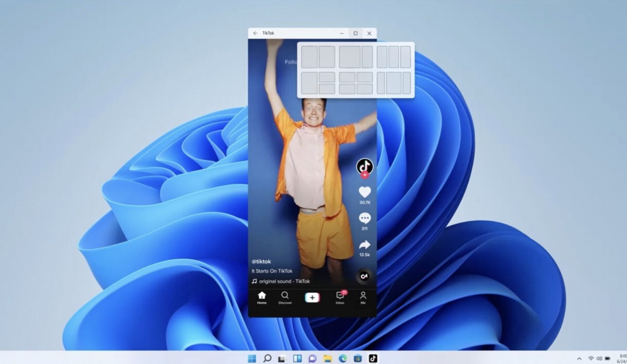Snap to middle zone of three equal columns

coord(394,57)
